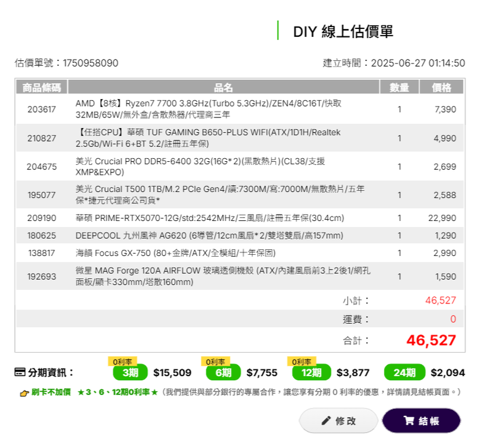The width and height of the screenshot is (480, 448).
Task: Click the Crucial T500 1TB product name
Action: [x=220, y=194]
